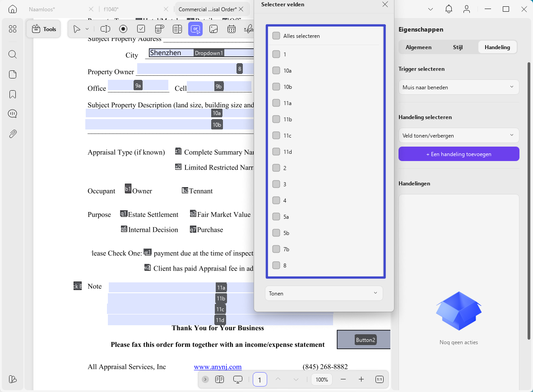Open the pages panel icon in sidebar

pos(13,74)
